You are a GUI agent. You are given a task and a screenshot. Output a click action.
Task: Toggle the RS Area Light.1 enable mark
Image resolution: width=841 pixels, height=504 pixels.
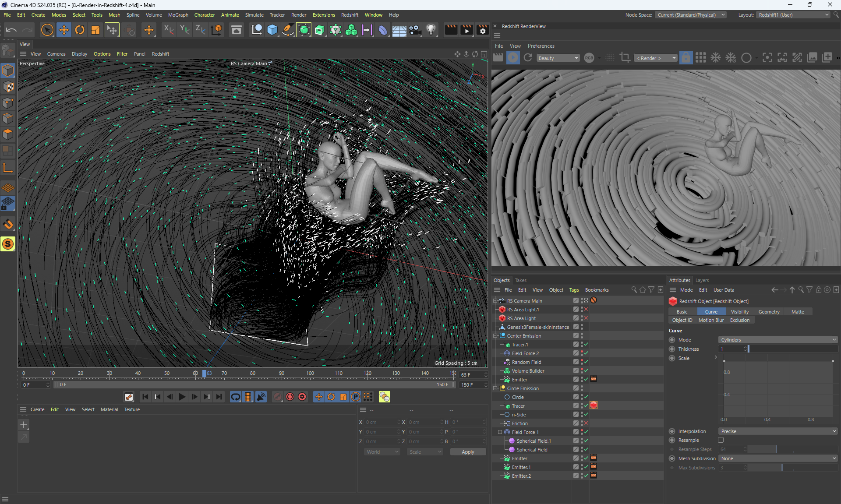[x=586, y=310]
